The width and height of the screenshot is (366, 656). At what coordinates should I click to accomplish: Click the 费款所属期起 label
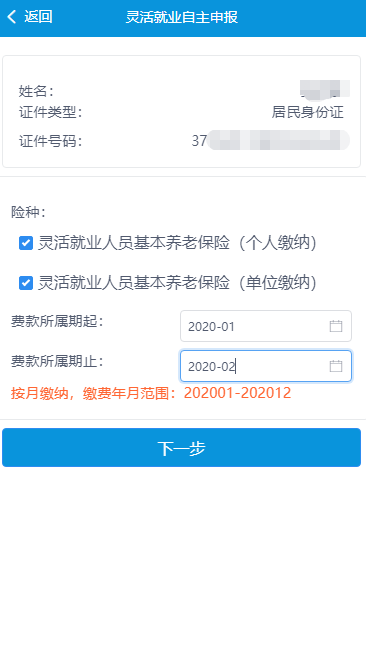(x=57, y=322)
